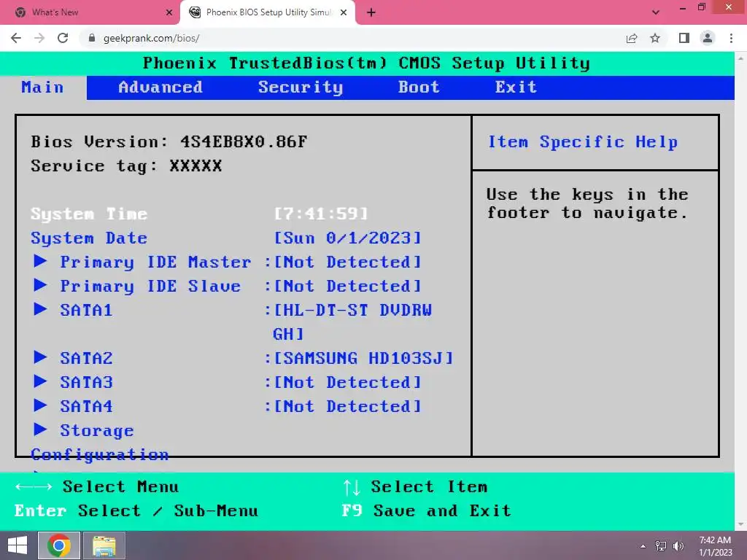Screen dimensions: 747x560
Task: Click the Enter Select / Sub-Menu hint
Action: pyautogui.click(x=136, y=510)
